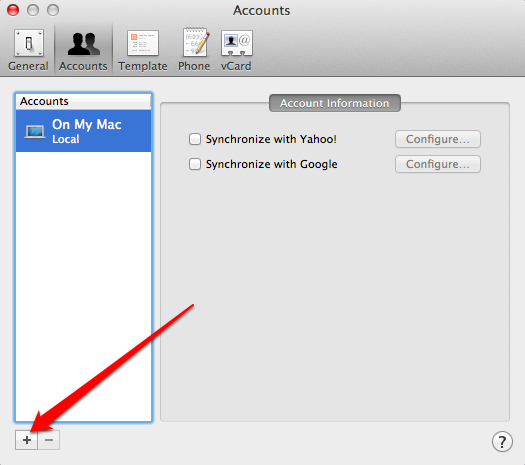
Task: Close the Accounts preferences window
Action: click(x=13, y=10)
